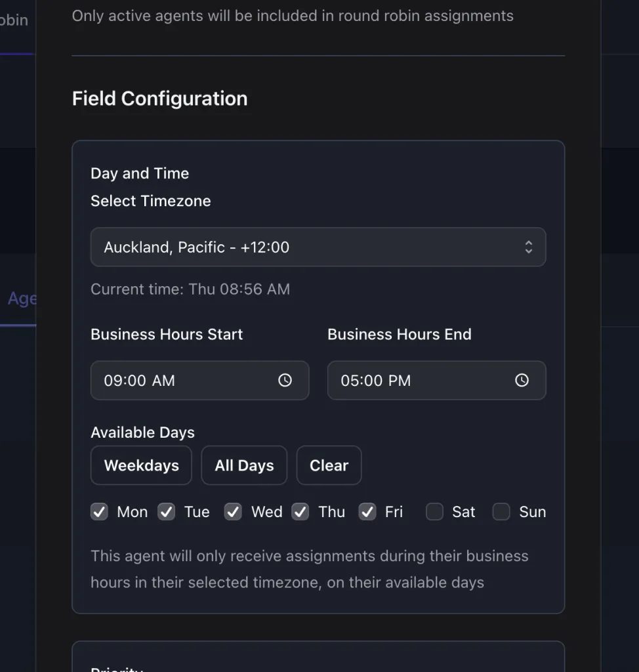Click the Weekdays preset button
Viewport: 639px width, 672px height.
(141, 465)
